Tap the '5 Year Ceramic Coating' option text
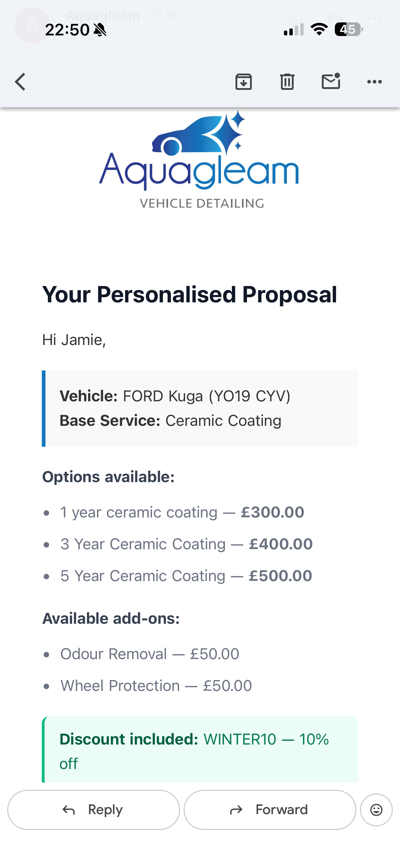 pos(185,576)
